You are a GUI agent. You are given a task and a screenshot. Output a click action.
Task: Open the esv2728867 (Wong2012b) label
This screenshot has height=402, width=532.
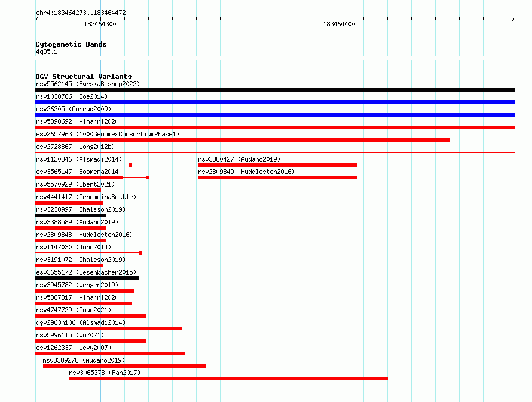(75, 147)
